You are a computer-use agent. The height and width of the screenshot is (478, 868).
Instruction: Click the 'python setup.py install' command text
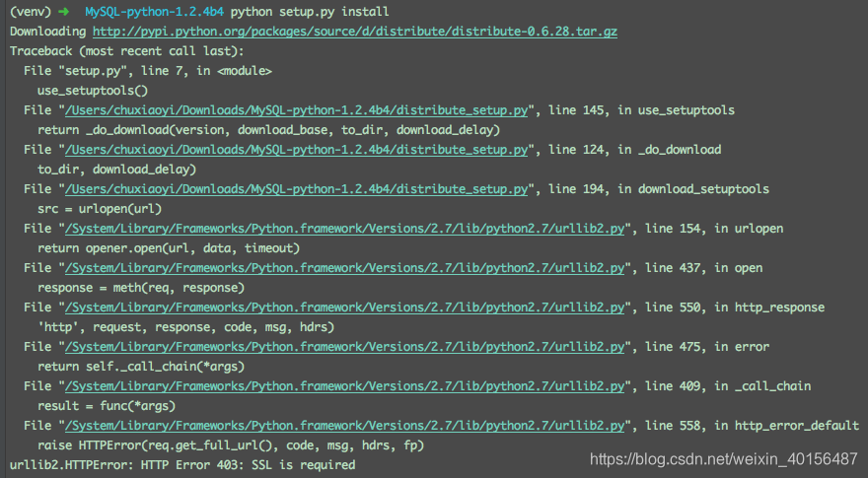click(x=310, y=12)
